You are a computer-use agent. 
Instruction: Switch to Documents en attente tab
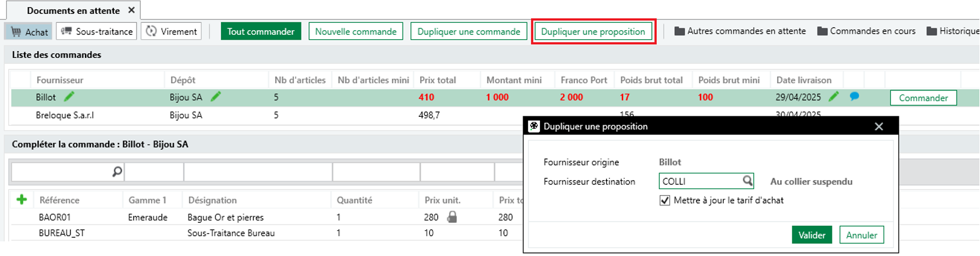[73, 10]
